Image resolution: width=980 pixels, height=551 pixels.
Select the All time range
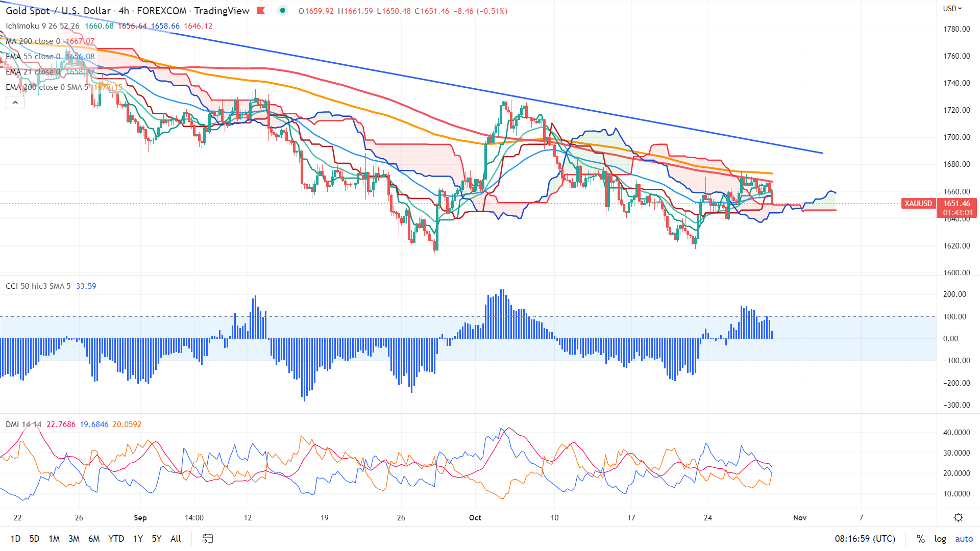coord(176,539)
